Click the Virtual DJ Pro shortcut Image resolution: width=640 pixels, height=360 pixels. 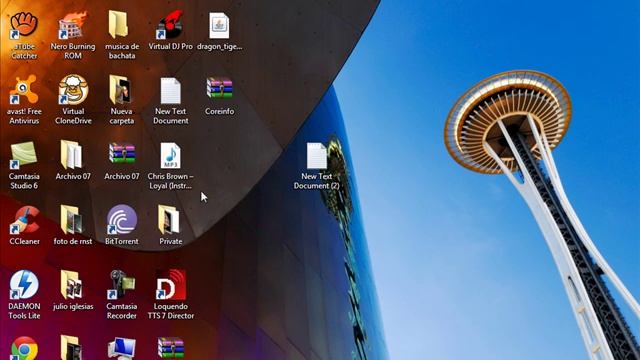[170, 25]
